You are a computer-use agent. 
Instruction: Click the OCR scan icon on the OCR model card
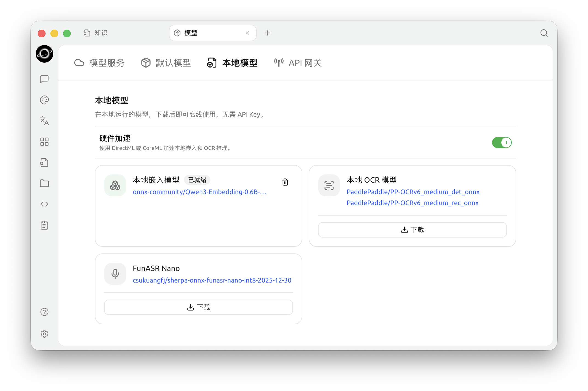tap(329, 185)
